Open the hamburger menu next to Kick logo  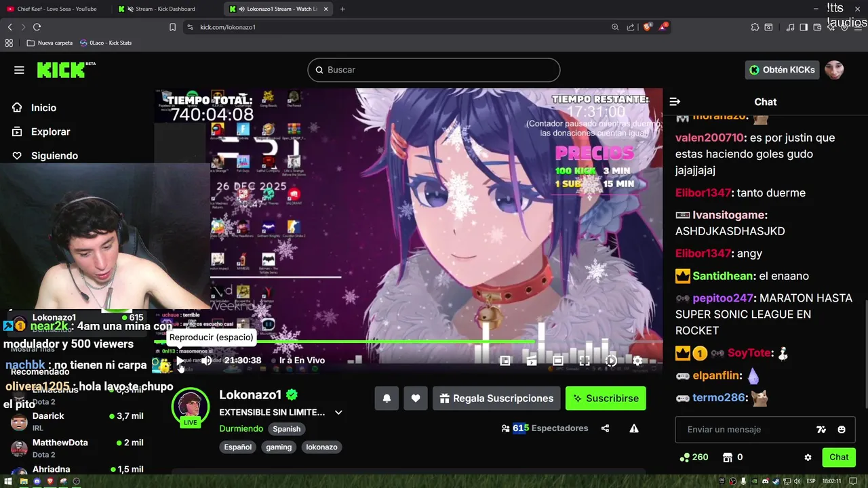tap(19, 70)
